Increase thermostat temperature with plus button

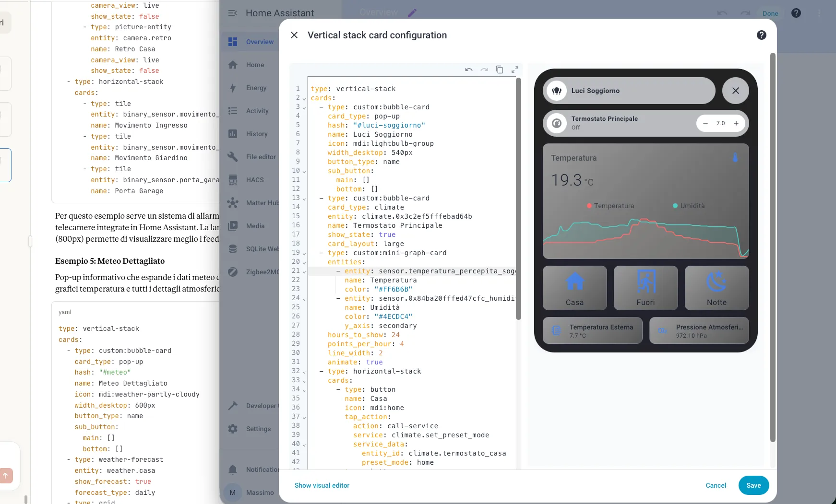pyautogui.click(x=736, y=123)
